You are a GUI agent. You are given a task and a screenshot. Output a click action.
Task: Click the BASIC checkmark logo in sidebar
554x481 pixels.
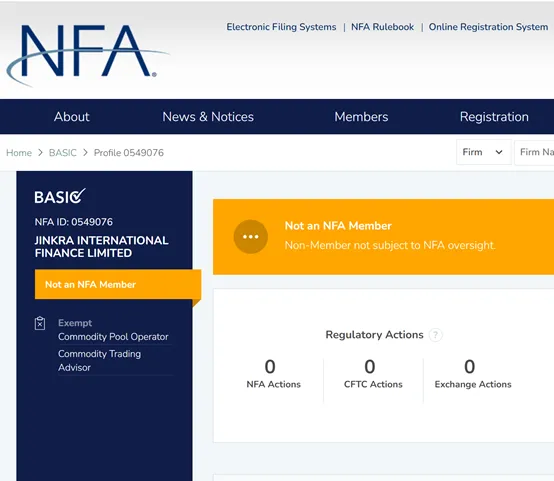click(60, 196)
